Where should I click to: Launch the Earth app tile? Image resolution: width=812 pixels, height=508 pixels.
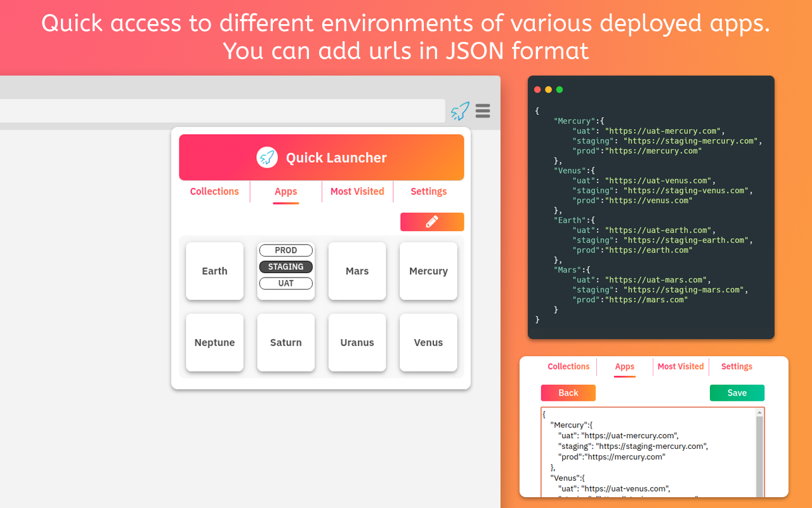214,271
